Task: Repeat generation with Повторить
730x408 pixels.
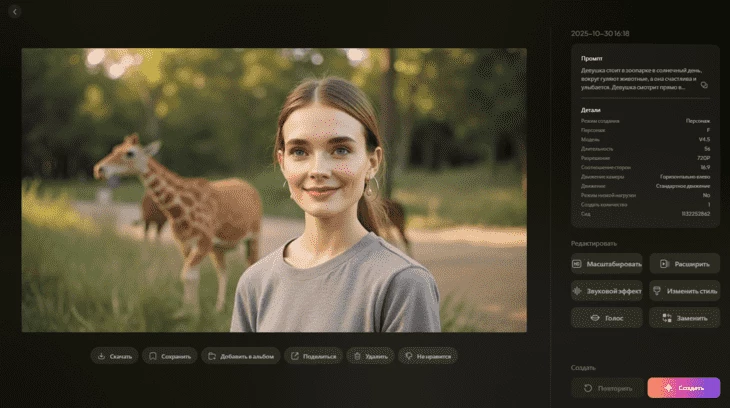Action: (606, 388)
